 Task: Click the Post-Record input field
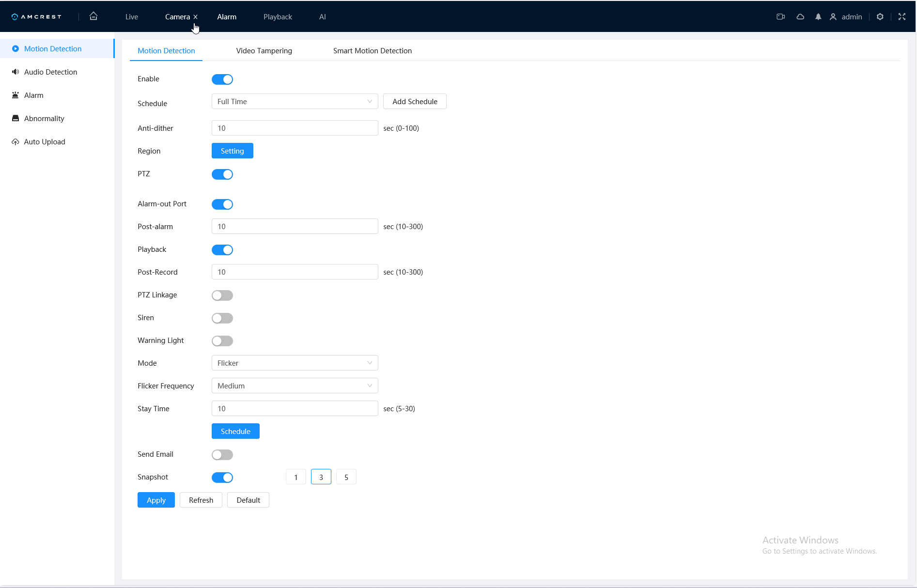295,272
